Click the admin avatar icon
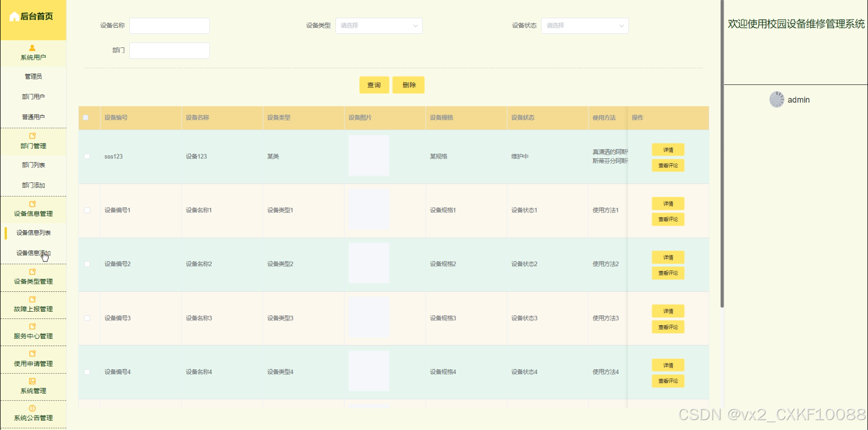Screen dimensions: 868x430 (777, 100)
